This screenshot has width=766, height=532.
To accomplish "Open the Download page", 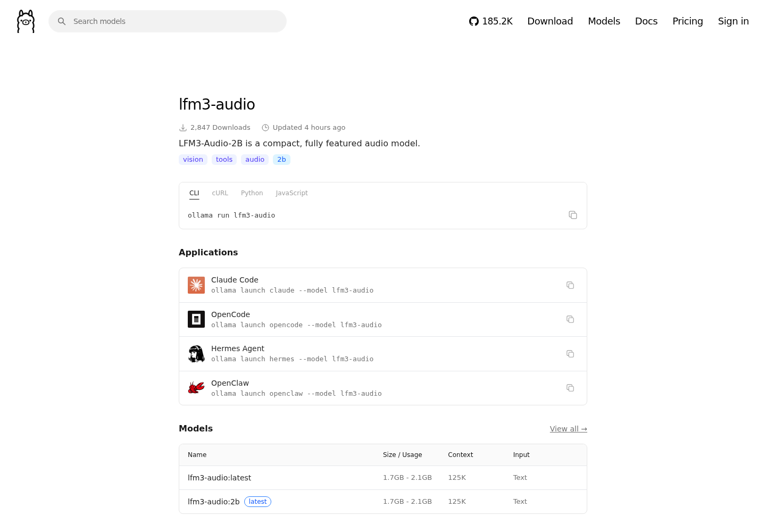I will click(x=550, y=21).
